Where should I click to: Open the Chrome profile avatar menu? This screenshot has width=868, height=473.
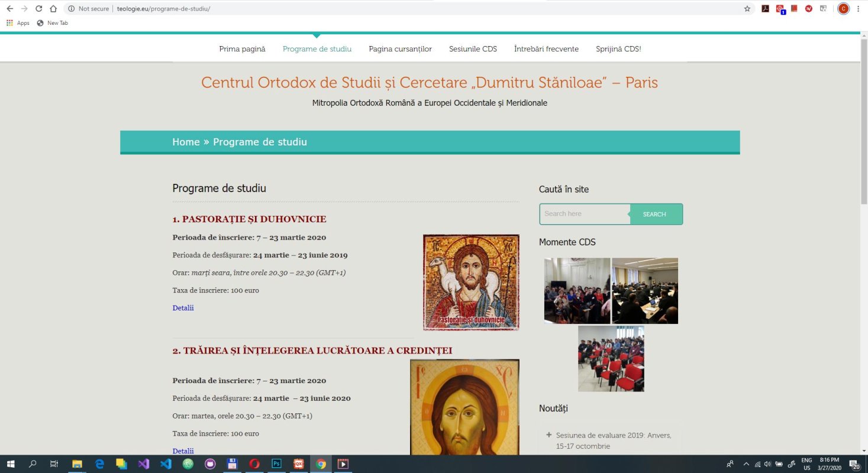[x=843, y=8]
